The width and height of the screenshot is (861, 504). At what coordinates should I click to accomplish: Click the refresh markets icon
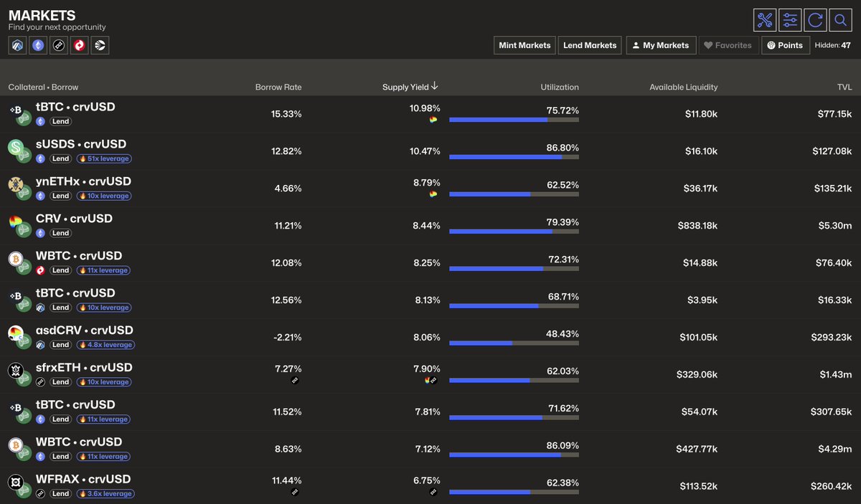point(815,20)
